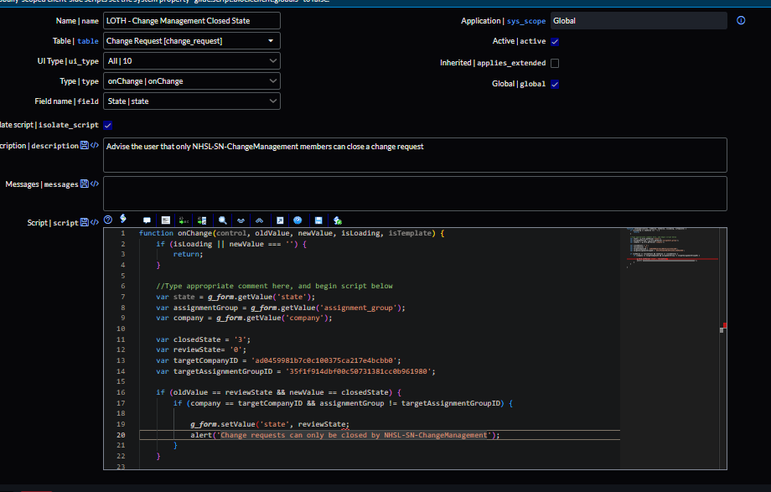Screen dimensions: 771x492
Task: Click the find previous up-arrow icon
Action: point(259,220)
